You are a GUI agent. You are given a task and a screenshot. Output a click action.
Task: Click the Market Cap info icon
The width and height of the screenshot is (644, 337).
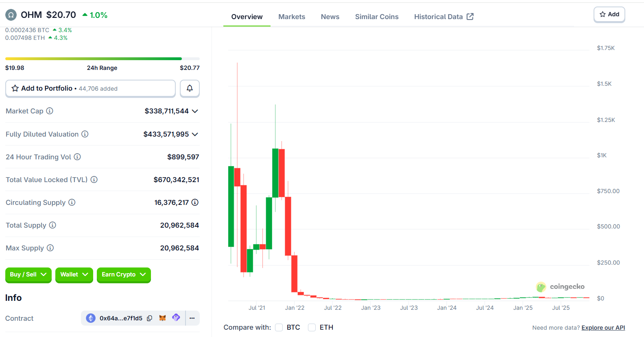pyautogui.click(x=50, y=111)
